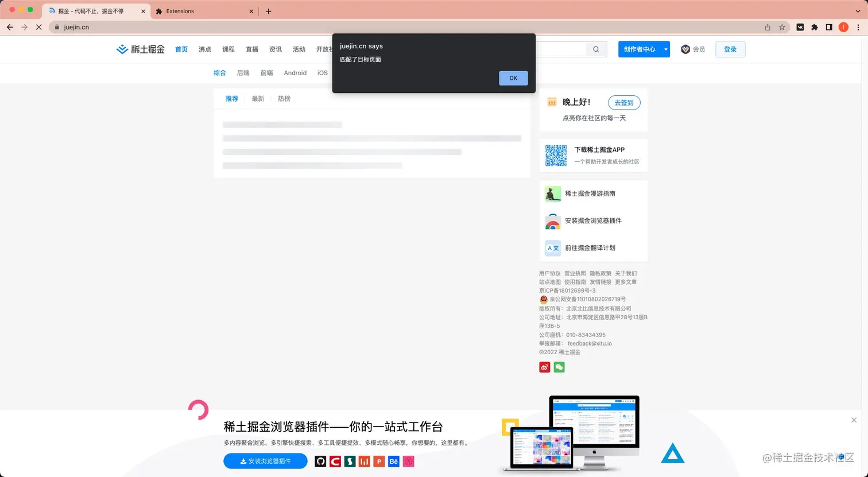Viewport: 868px width, 477px height.
Task: Click the 创作者中心 button
Action: click(x=640, y=49)
